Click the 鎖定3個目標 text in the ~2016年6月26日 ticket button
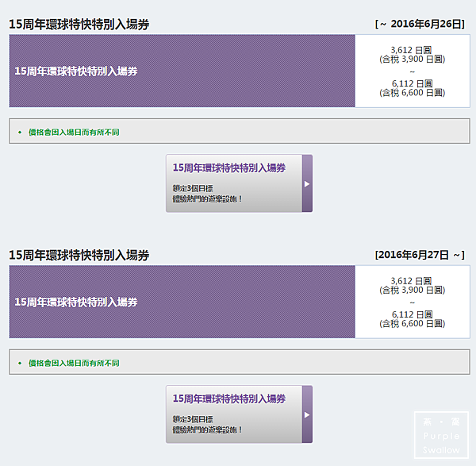476x466 pixels. click(193, 188)
